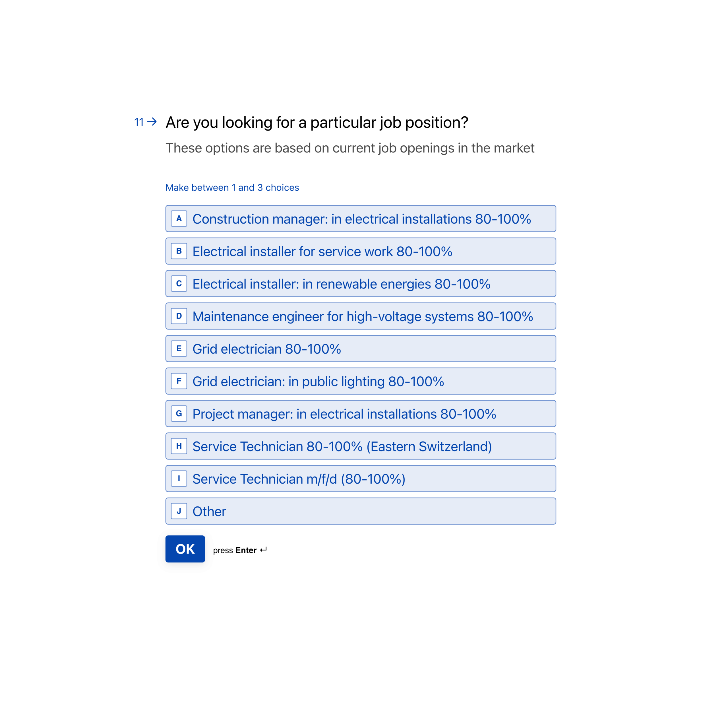Click the question 11 arrow icon
This screenshot has height=724, width=728.
point(152,122)
